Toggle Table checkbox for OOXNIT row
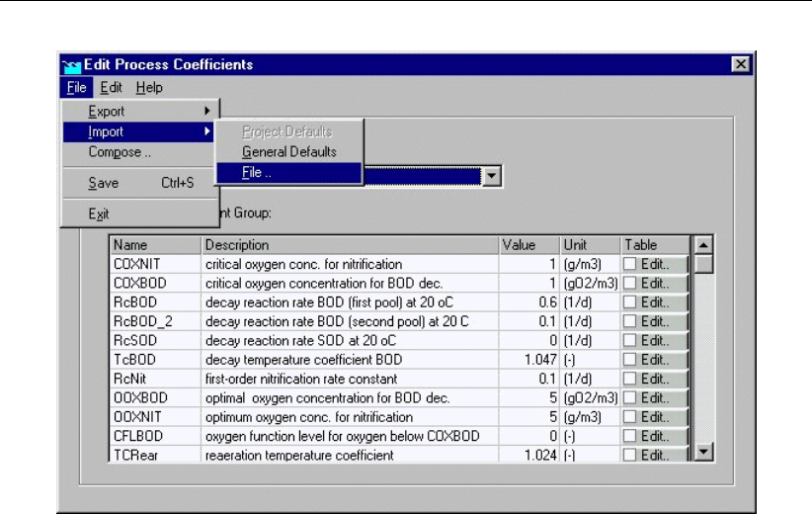 (x=629, y=418)
